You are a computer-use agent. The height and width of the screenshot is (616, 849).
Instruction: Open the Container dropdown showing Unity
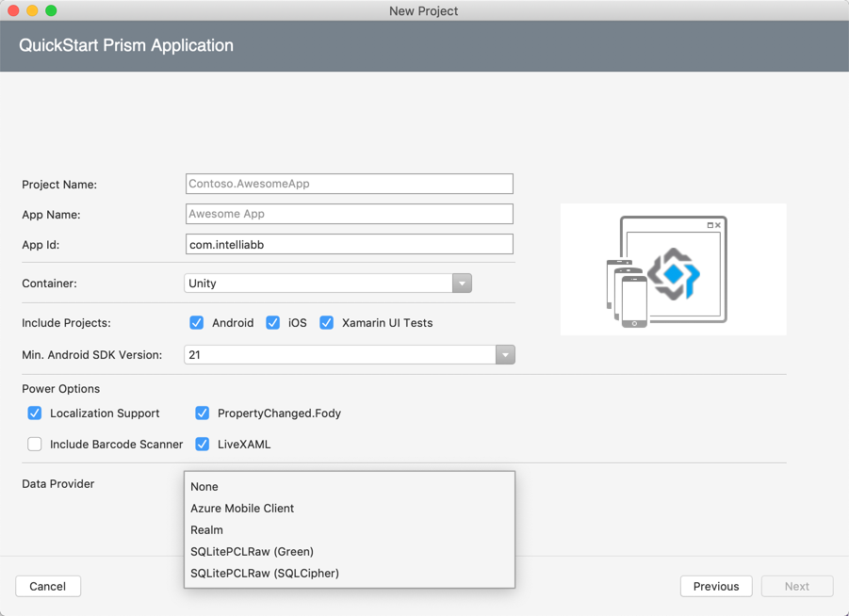point(328,284)
